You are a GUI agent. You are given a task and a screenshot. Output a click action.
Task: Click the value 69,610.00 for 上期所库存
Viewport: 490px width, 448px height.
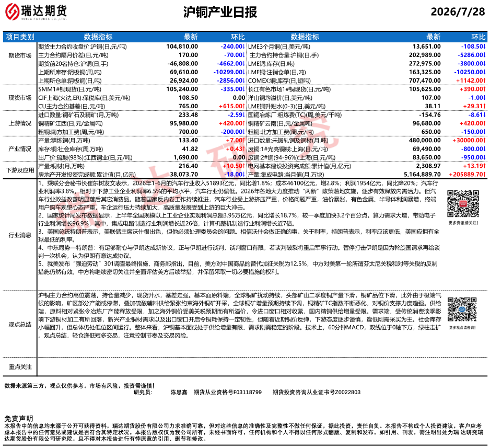tap(184, 72)
